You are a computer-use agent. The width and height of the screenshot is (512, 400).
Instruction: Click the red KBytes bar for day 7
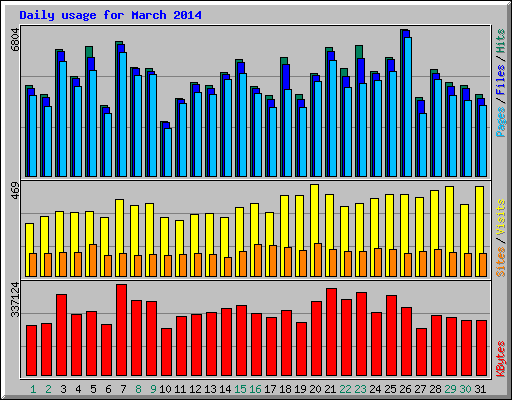121,330
